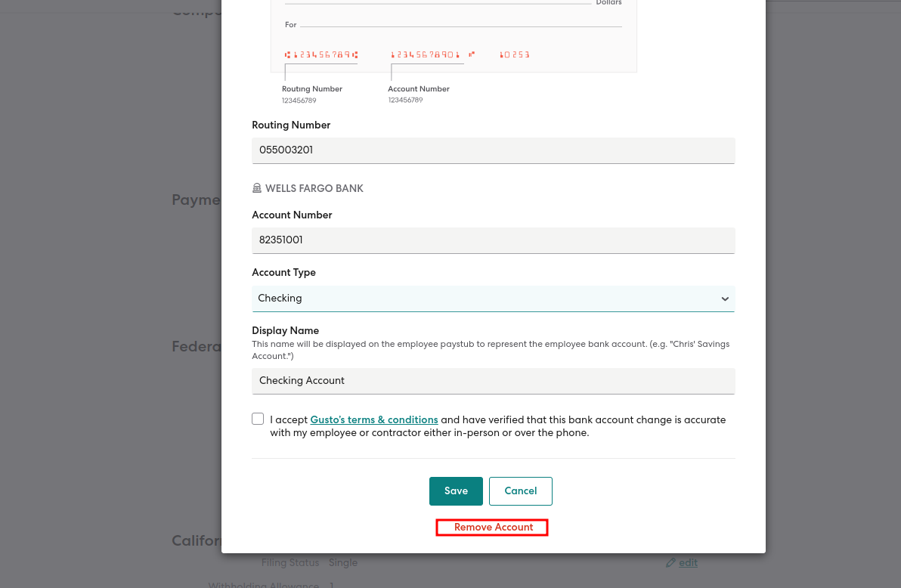Click the Routing Number input field
Image resolution: width=901 pixels, height=588 pixels.
tap(493, 150)
